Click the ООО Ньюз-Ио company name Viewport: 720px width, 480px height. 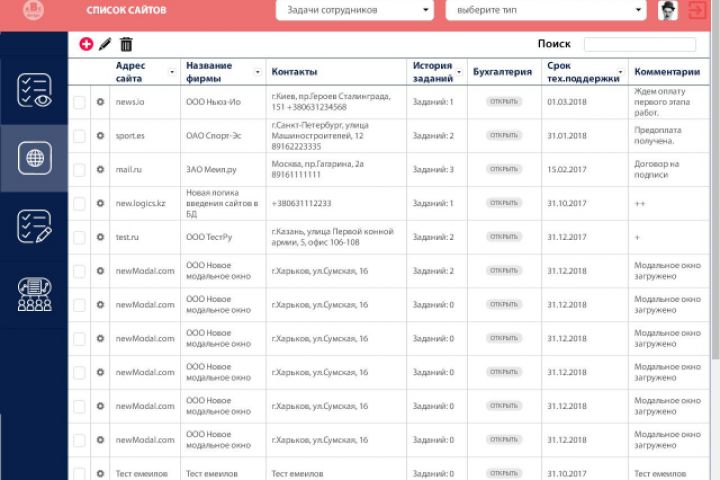213,102
